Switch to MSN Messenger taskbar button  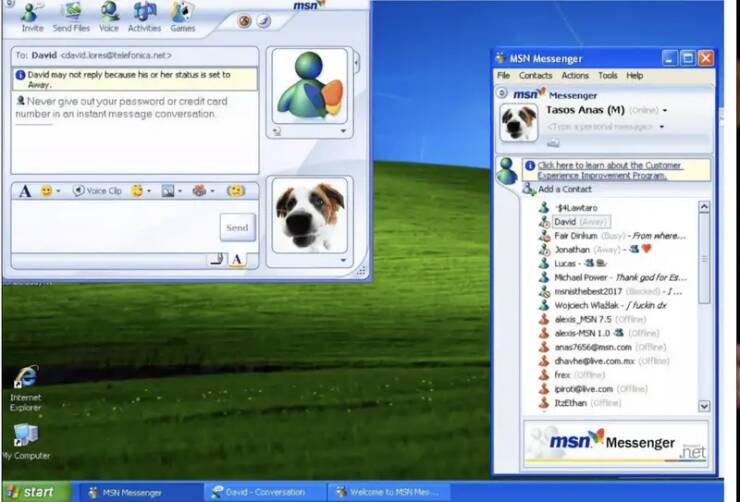140,493
